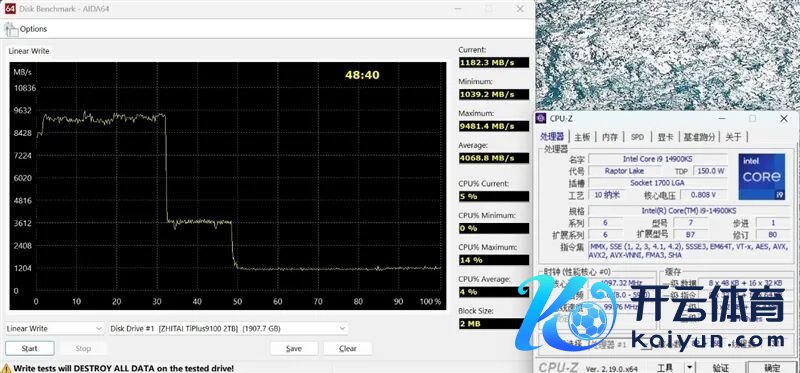Click the 扩展型号 value B7 in CPU-Z
The width and height of the screenshot is (800, 373).
691,234
